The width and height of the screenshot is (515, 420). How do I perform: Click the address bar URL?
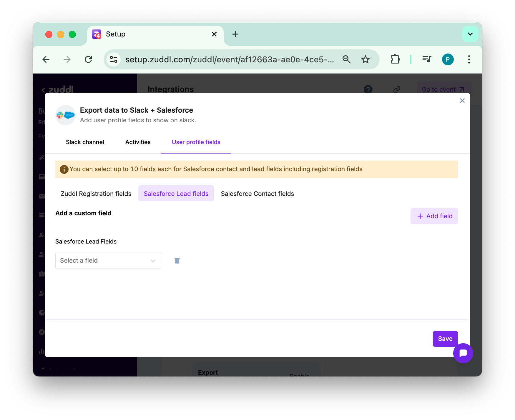230,59
